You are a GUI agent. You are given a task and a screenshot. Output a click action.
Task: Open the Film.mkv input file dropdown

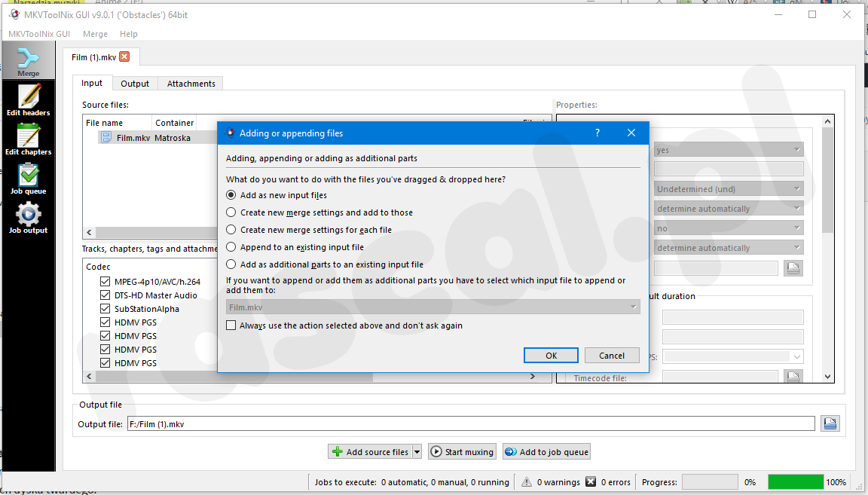tap(432, 307)
